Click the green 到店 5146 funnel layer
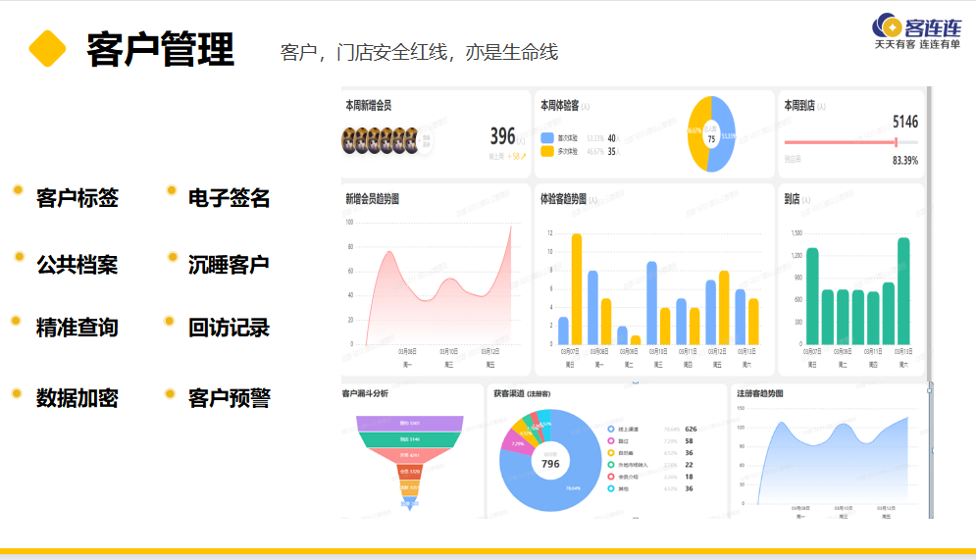Image resolution: width=976 pixels, height=560 pixels. (x=410, y=439)
